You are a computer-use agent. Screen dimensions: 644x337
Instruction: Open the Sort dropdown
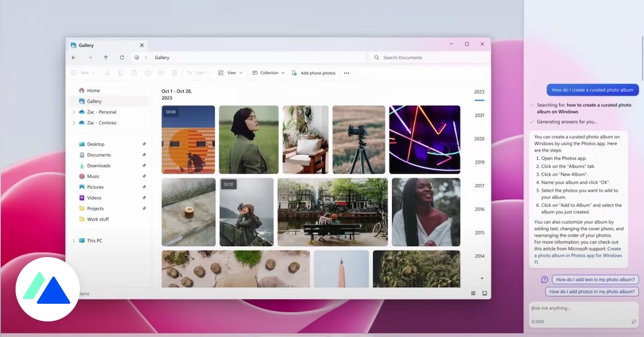point(197,72)
